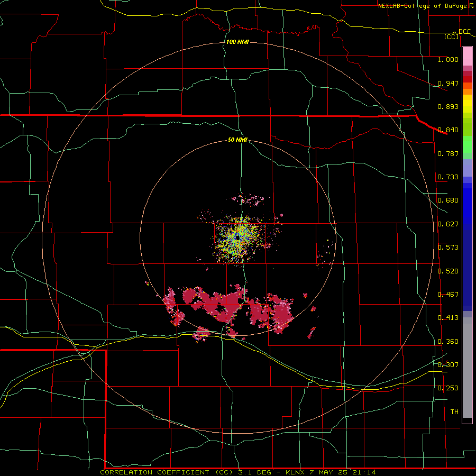Image resolution: width=476 pixels, height=476 pixels.
Task: Click the 1.000 value on color scale
Action: tap(448, 59)
